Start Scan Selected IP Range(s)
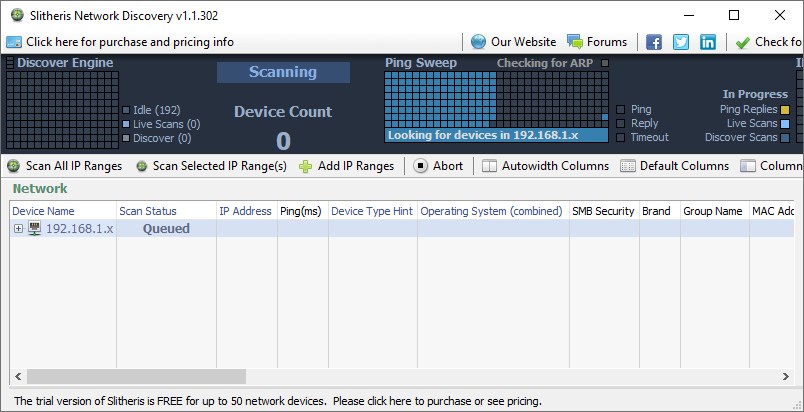804x412 pixels. pyautogui.click(x=211, y=166)
